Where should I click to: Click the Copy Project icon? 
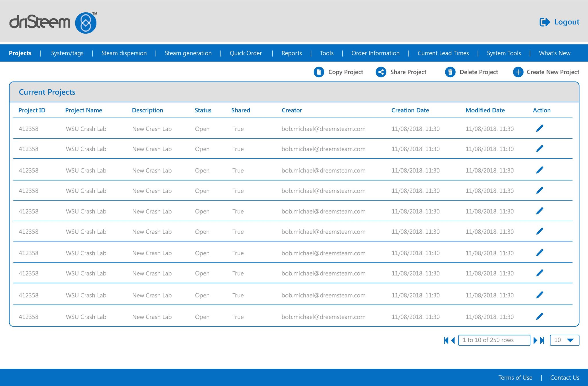(319, 72)
